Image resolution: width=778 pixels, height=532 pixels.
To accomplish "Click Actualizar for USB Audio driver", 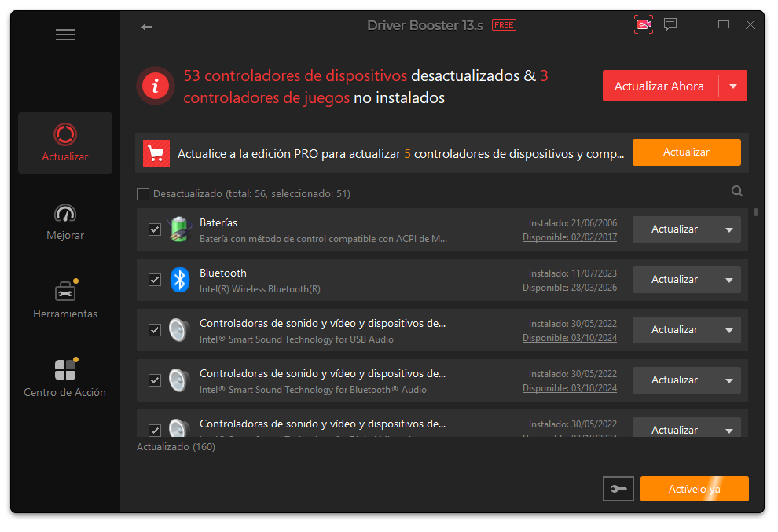I will point(674,330).
